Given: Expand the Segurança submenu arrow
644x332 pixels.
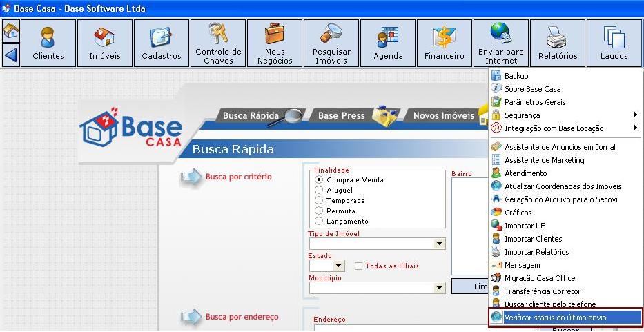Looking at the screenshot, I should 636,115.
